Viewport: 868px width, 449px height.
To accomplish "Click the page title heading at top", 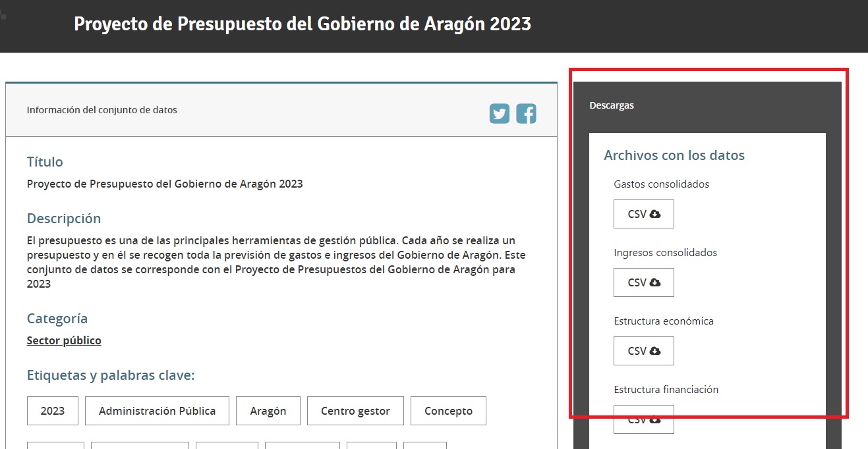I will pyautogui.click(x=303, y=24).
